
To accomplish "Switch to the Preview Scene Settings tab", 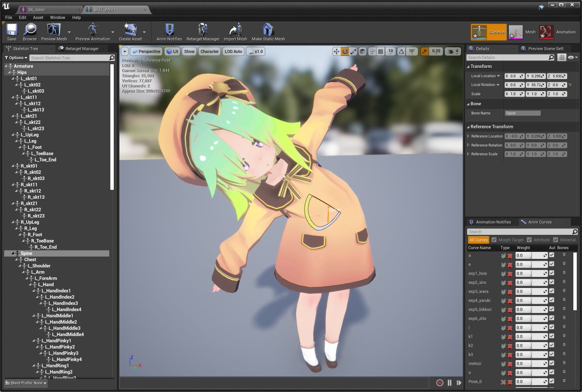I will (546, 48).
